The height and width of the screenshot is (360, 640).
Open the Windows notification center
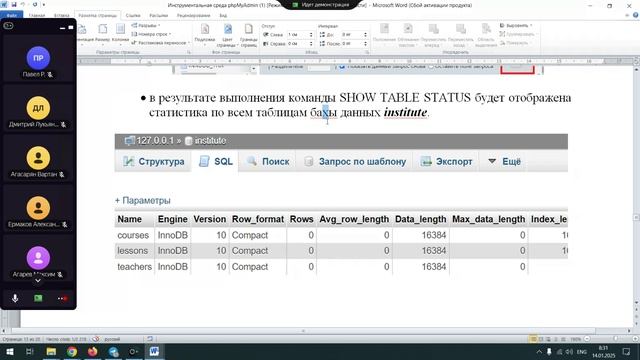click(627, 351)
